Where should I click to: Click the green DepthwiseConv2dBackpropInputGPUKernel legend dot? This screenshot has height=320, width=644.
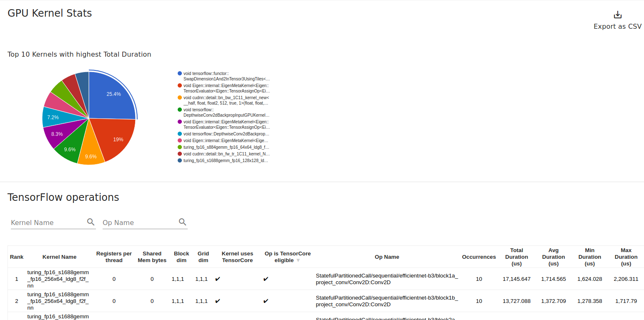point(180,110)
